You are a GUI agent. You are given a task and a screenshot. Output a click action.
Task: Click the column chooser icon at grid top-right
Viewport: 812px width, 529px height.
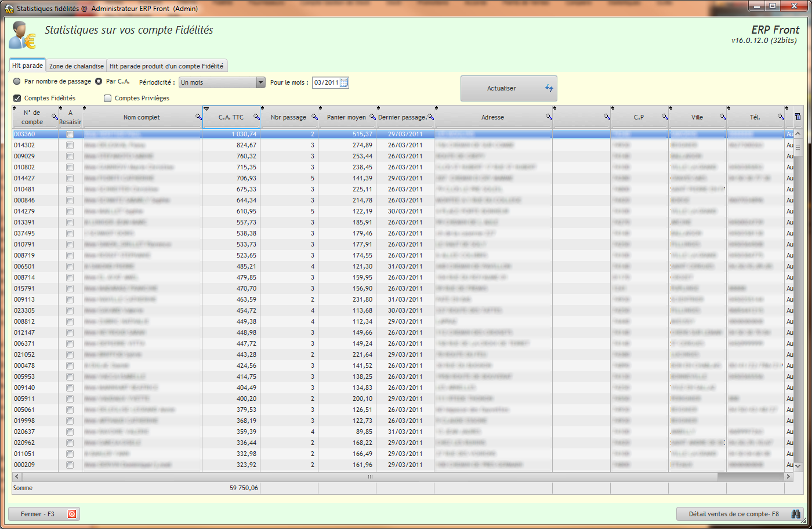click(x=797, y=117)
